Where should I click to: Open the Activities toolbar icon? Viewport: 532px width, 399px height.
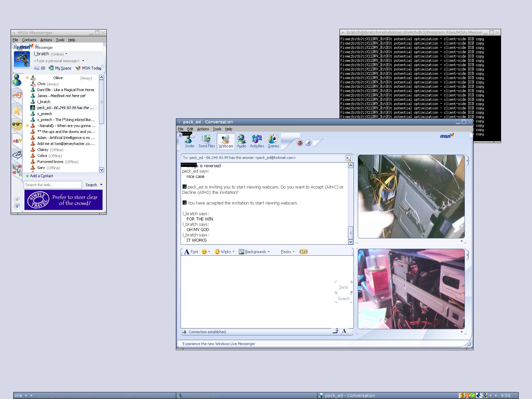tap(257, 141)
